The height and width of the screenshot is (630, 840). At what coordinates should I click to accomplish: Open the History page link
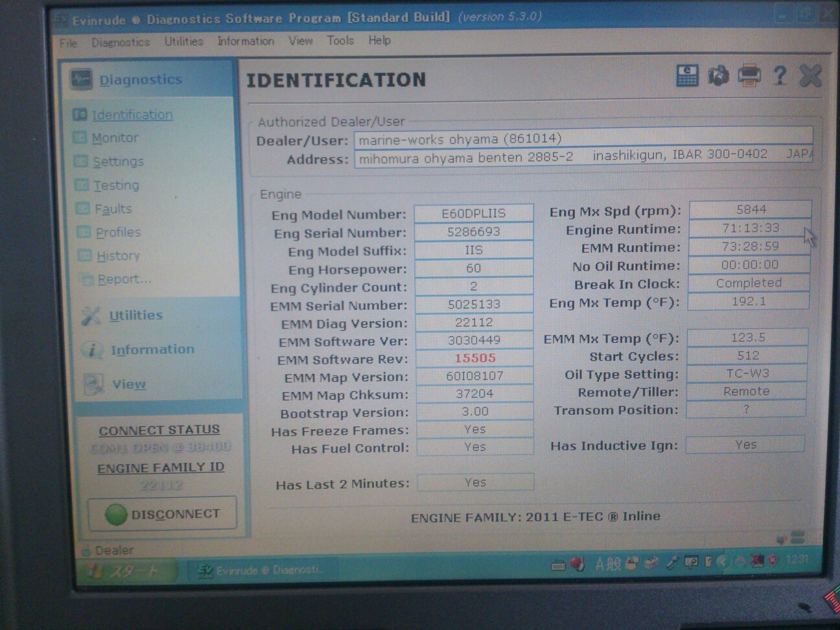[118, 255]
